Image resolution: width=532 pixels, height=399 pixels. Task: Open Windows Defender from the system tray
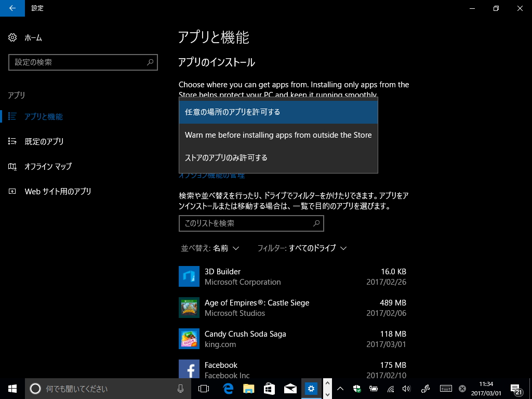click(356, 388)
